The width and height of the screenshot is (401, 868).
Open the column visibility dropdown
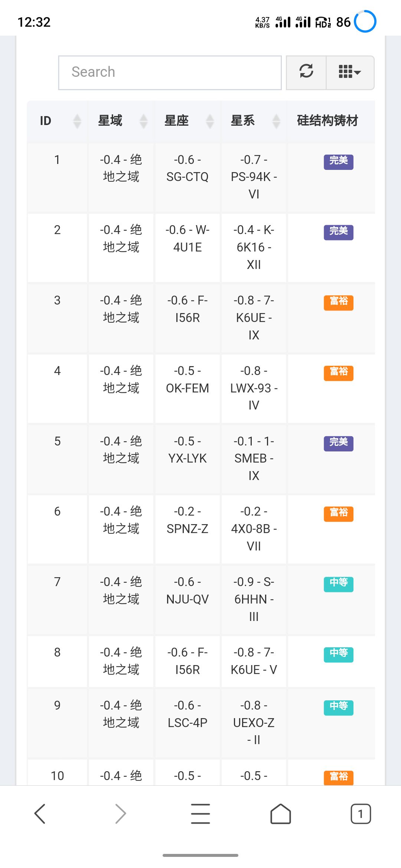click(x=350, y=72)
